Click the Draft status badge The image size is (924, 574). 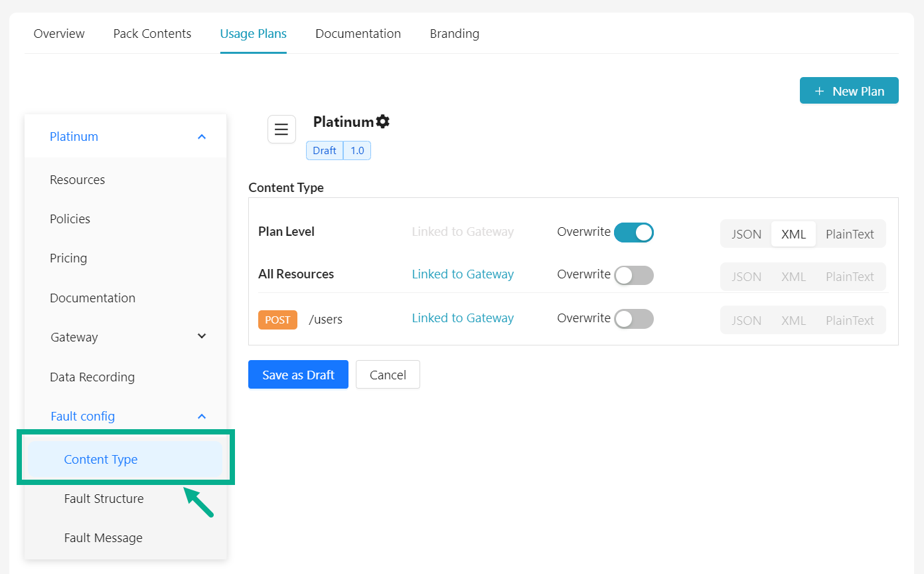[x=324, y=150]
